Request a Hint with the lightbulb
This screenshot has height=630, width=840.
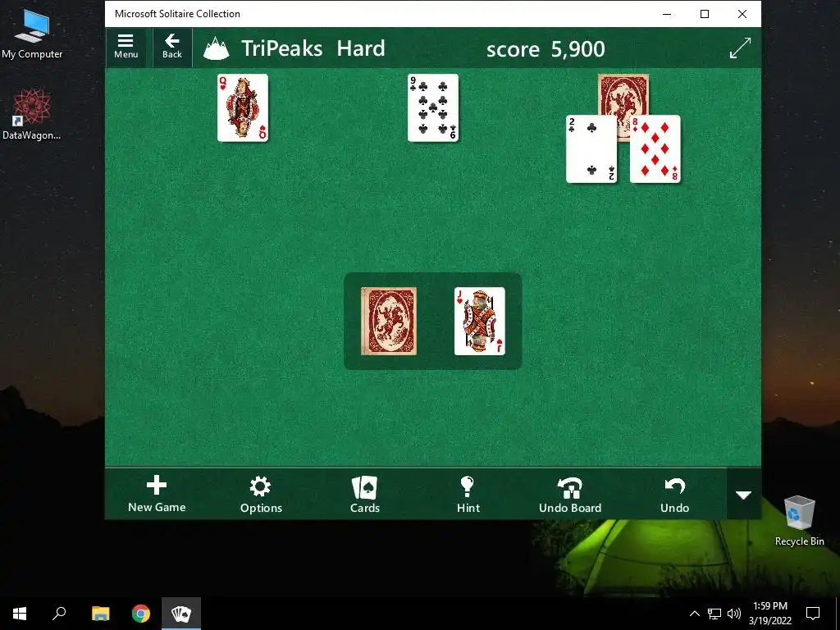tap(468, 494)
